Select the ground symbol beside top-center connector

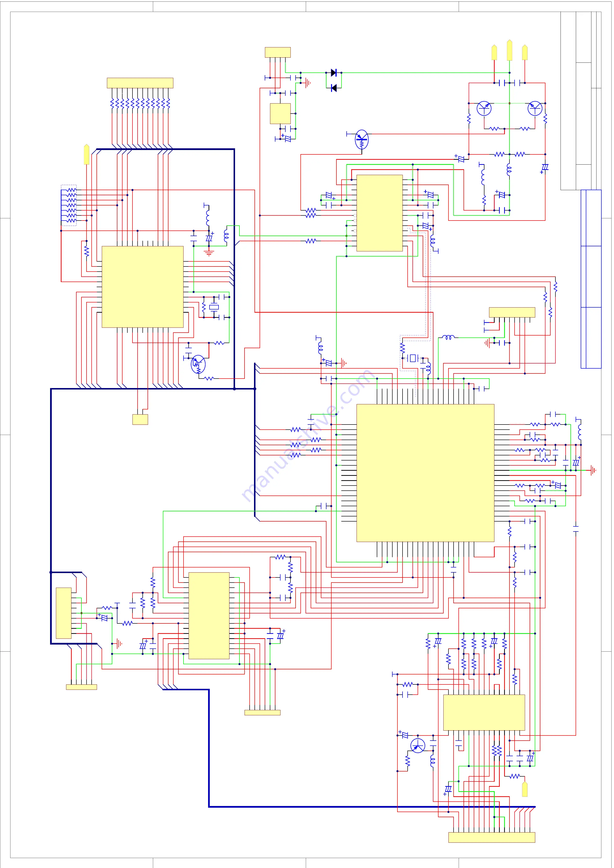point(308,83)
